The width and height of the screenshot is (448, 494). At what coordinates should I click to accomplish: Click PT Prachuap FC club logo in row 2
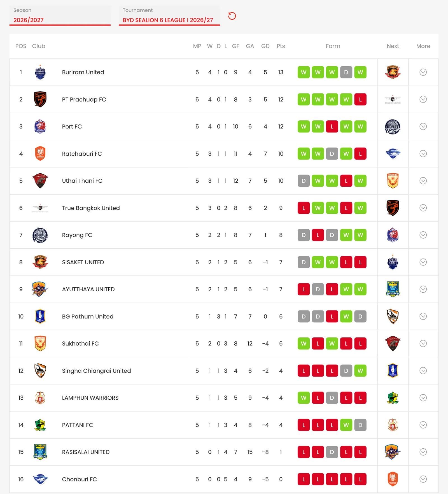(x=40, y=99)
